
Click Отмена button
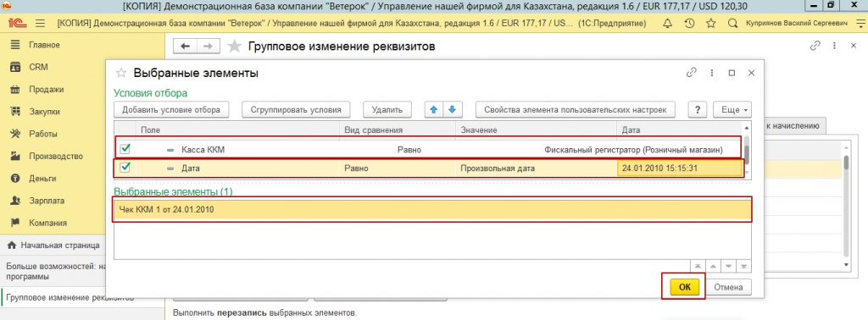728,287
